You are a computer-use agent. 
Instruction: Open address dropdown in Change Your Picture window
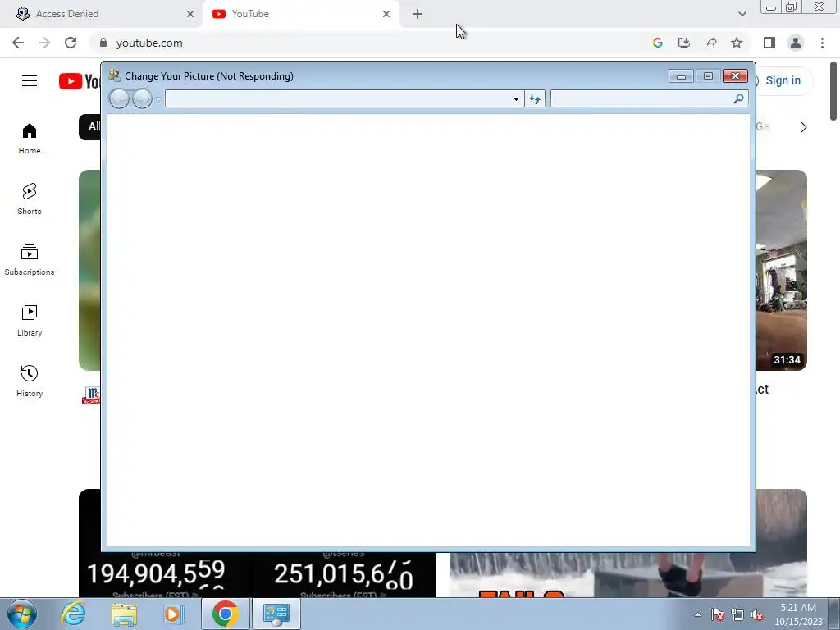516,98
